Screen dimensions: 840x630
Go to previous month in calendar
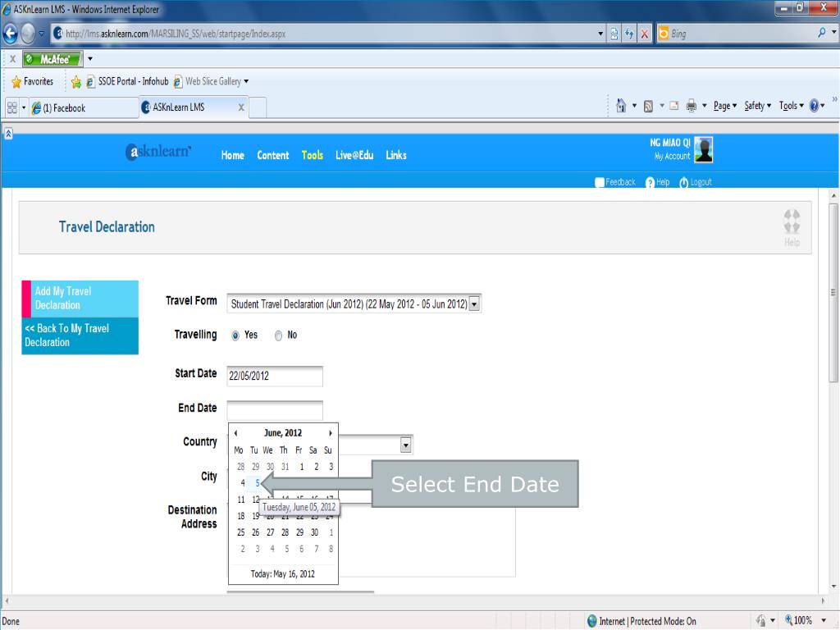coord(235,433)
